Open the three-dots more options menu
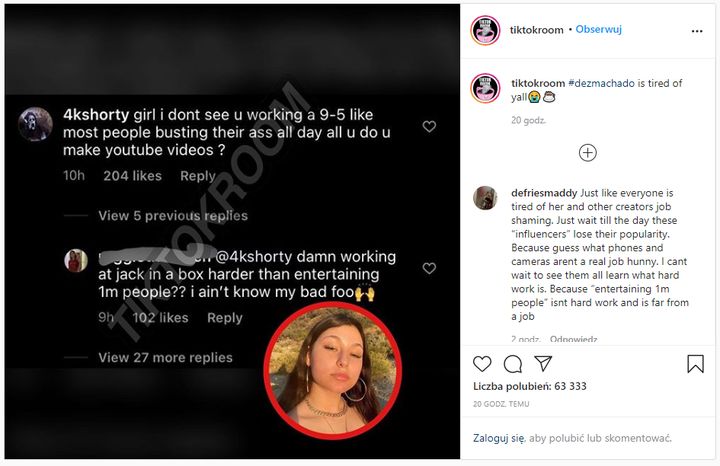Screen dimensions: 720x466 pyautogui.click(x=695, y=30)
